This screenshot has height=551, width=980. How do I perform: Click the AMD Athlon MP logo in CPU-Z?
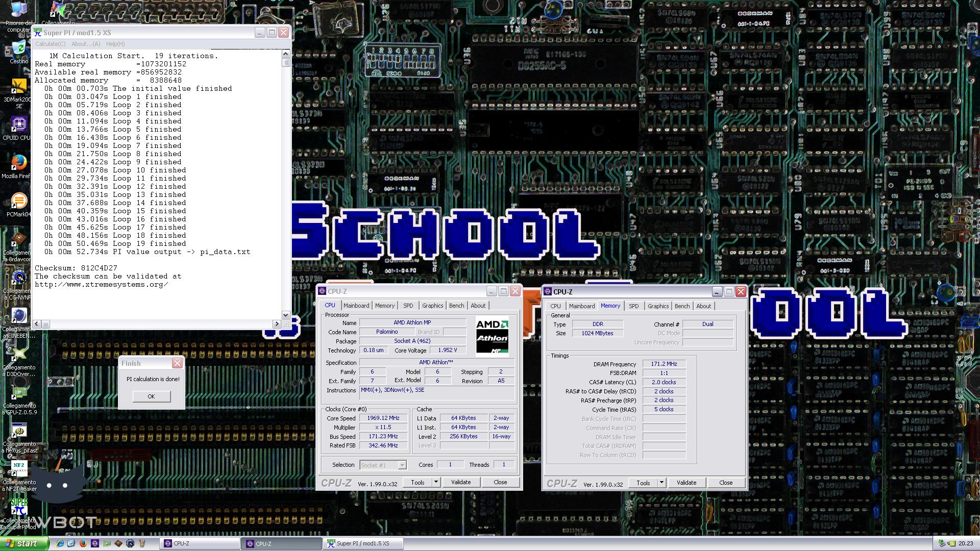[x=492, y=337]
